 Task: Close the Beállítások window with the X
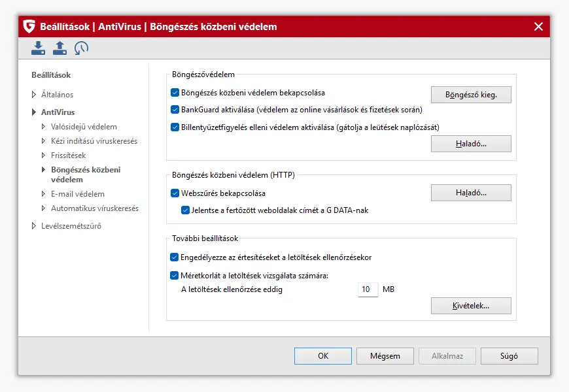[538, 27]
